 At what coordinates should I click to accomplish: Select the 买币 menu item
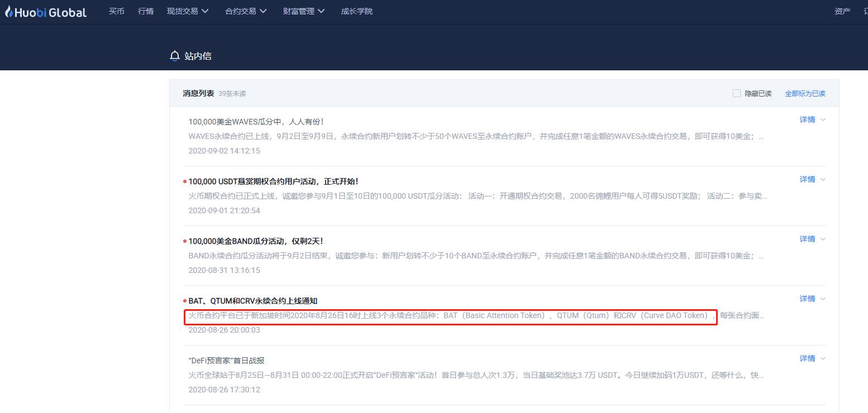point(116,10)
